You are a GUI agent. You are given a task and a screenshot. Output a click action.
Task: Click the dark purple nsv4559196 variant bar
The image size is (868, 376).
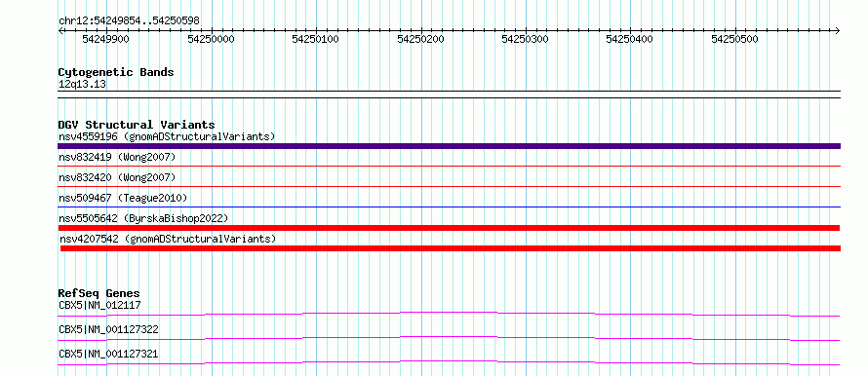449,146
